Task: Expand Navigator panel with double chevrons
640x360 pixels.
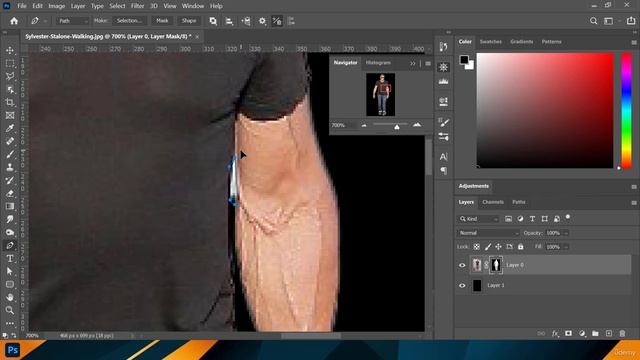Action: 413,63
